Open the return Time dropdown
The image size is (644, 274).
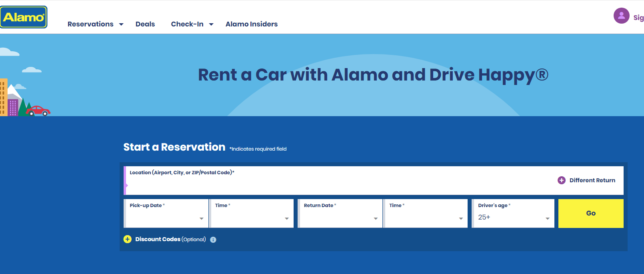pyautogui.click(x=426, y=213)
